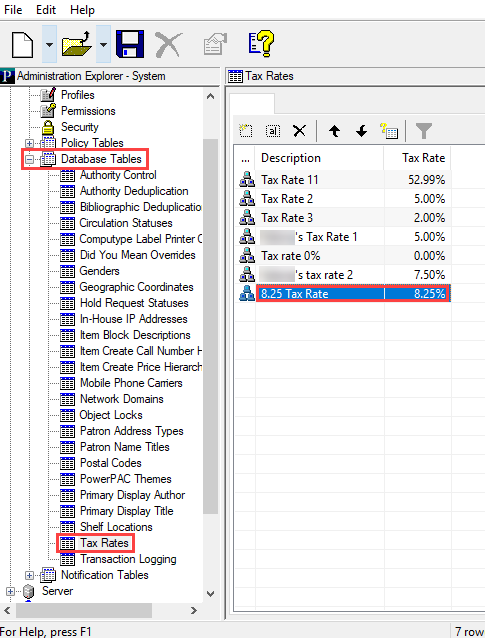Click the tree panel vertical scrollbar down arrow
The height and width of the screenshot is (638, 485).
pyautogui.click(x=210, y=594)
